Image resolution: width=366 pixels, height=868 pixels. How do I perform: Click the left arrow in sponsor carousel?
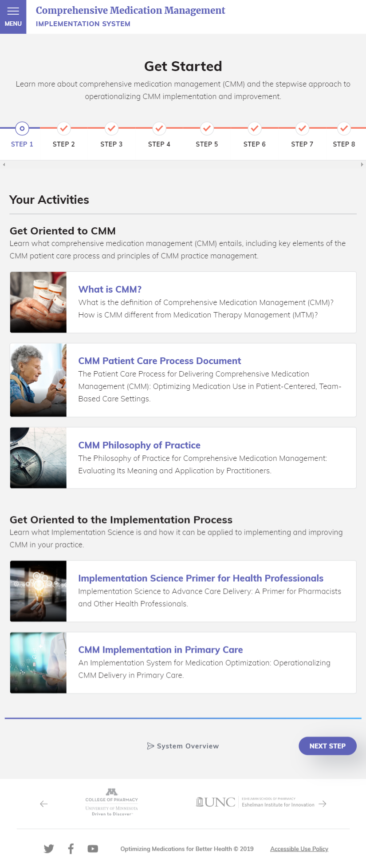click(x=43, y=804)
